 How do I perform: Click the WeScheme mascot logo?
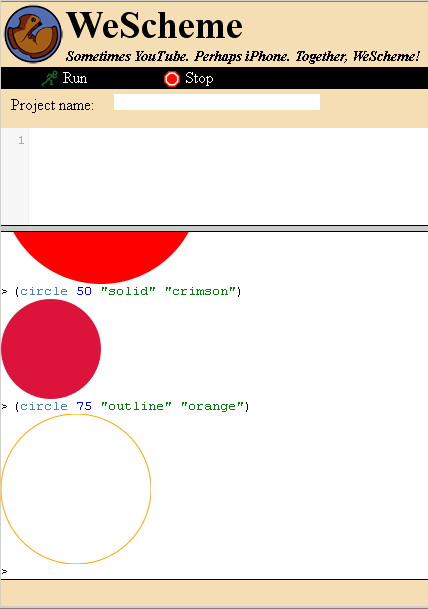33,34
